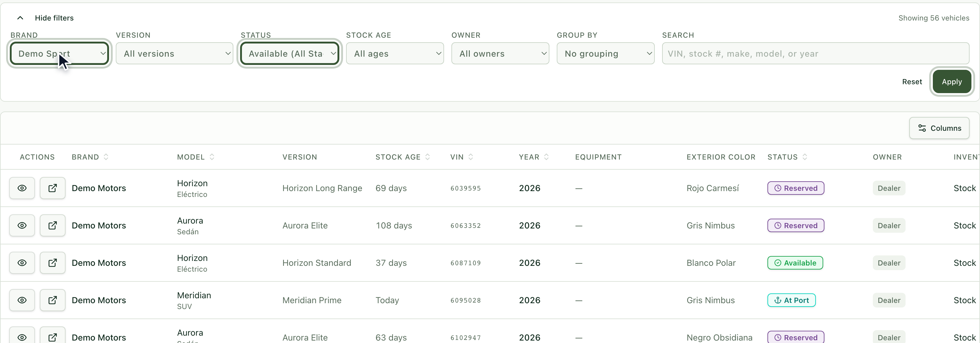Collapse filters with Hide filters chevron

pos(21,18)
